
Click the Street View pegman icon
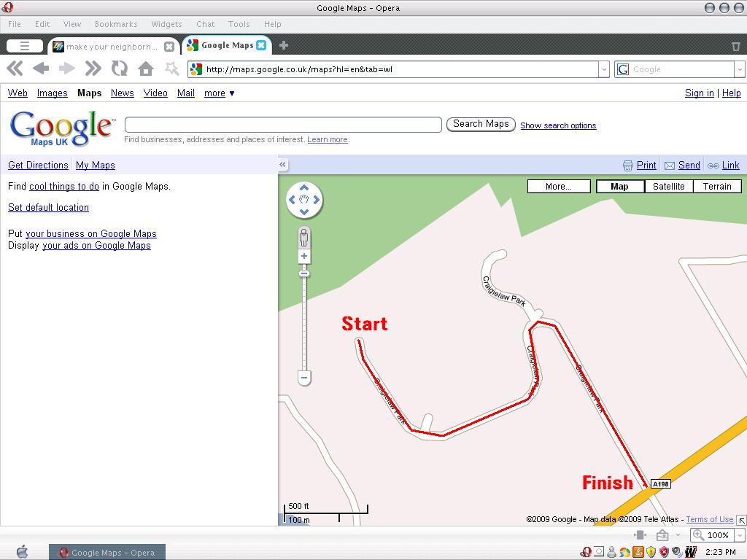[x=304, y=238]
